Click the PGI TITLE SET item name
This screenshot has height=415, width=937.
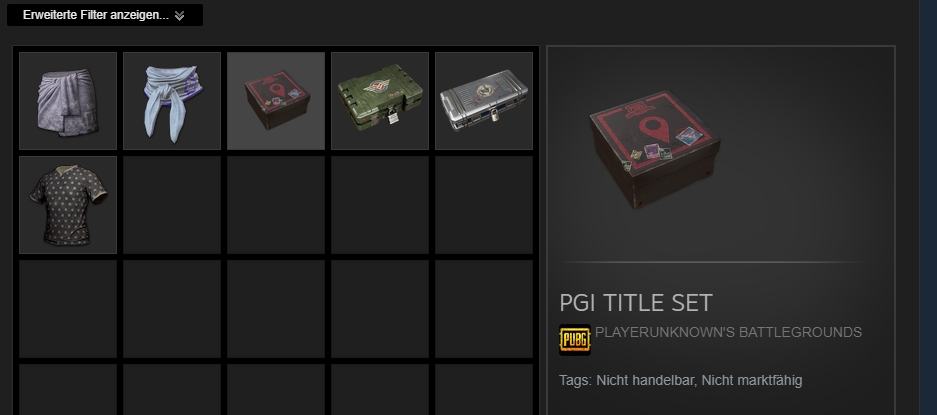(x=636, y=303)
